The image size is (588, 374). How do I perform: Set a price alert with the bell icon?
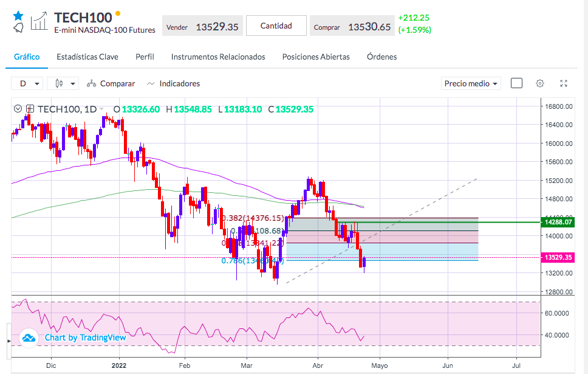tap(18, 28)
